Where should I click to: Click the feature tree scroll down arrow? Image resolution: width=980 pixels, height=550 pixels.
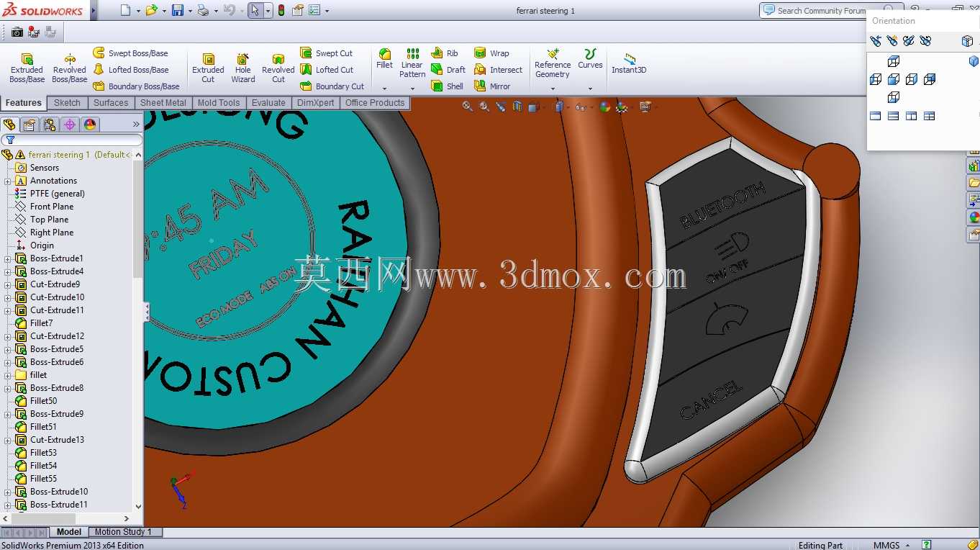pos(137,507)
